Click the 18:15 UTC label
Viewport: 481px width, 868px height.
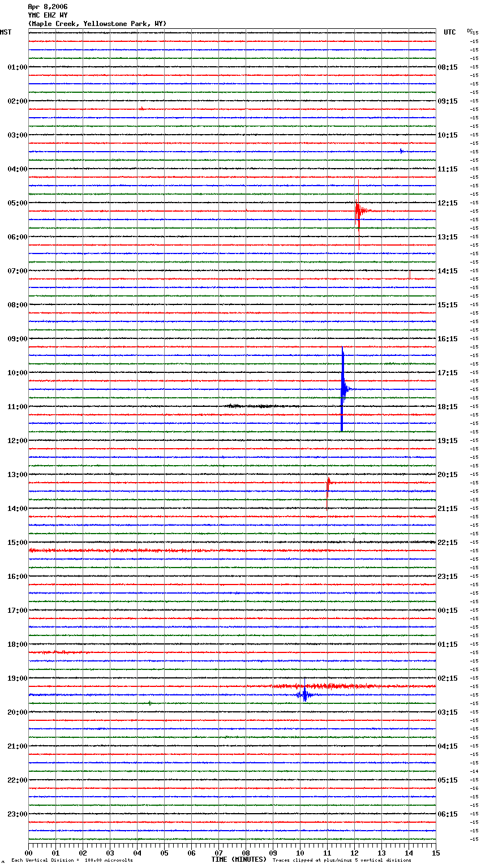(x=448, y=406)
